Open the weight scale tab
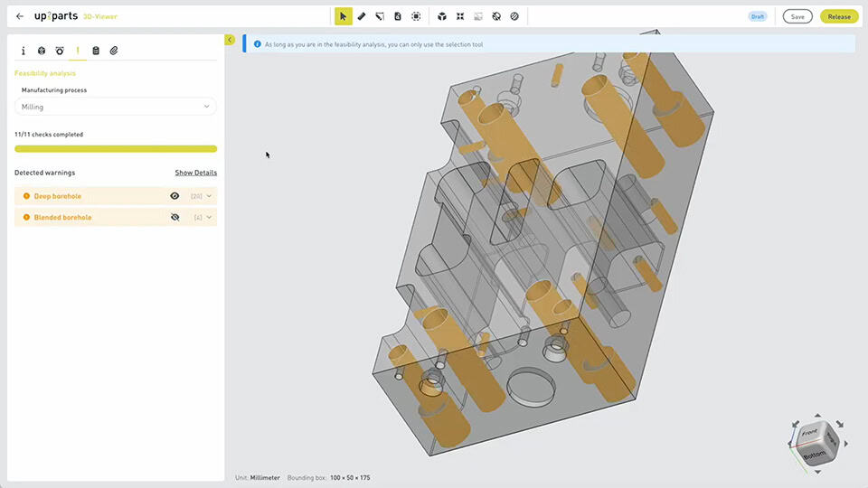 pos(60,51)
